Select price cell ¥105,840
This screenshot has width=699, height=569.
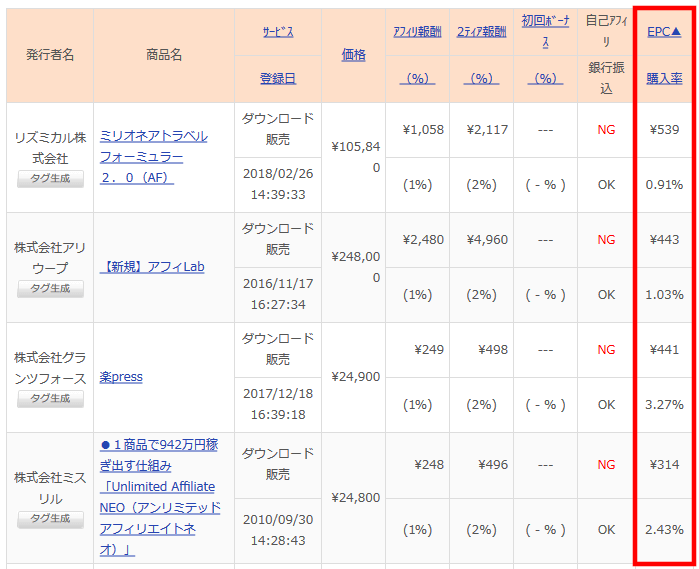pos(356,157)
